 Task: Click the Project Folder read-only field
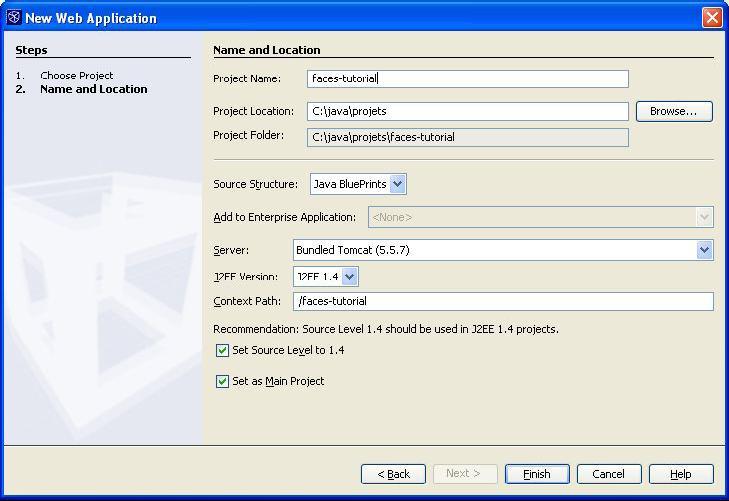tap(467, 137)
